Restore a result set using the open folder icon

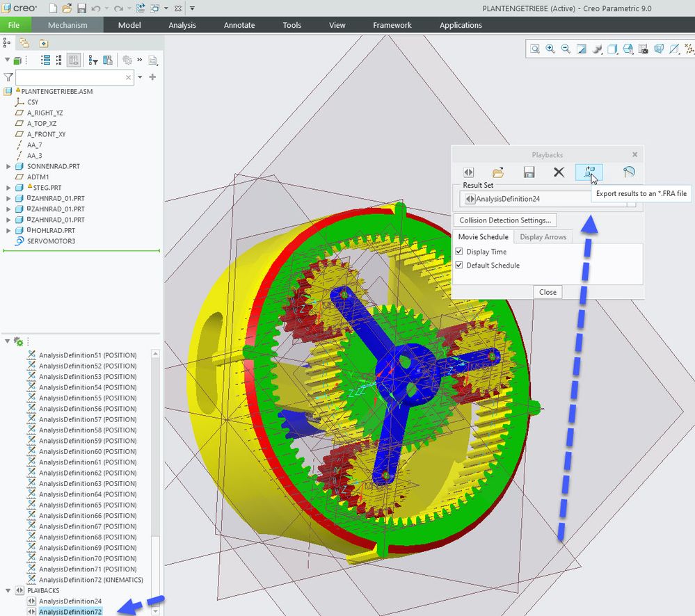click(498, 172)
